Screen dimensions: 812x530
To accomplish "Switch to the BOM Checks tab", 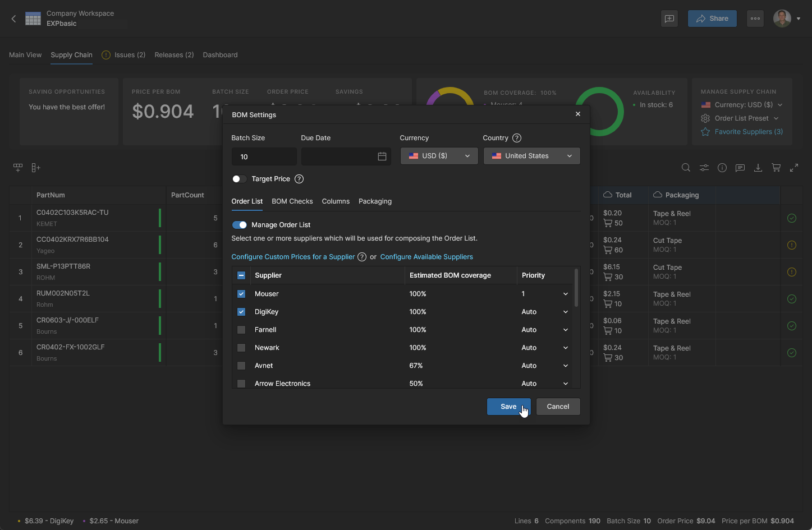I will (x=292, y=201).
